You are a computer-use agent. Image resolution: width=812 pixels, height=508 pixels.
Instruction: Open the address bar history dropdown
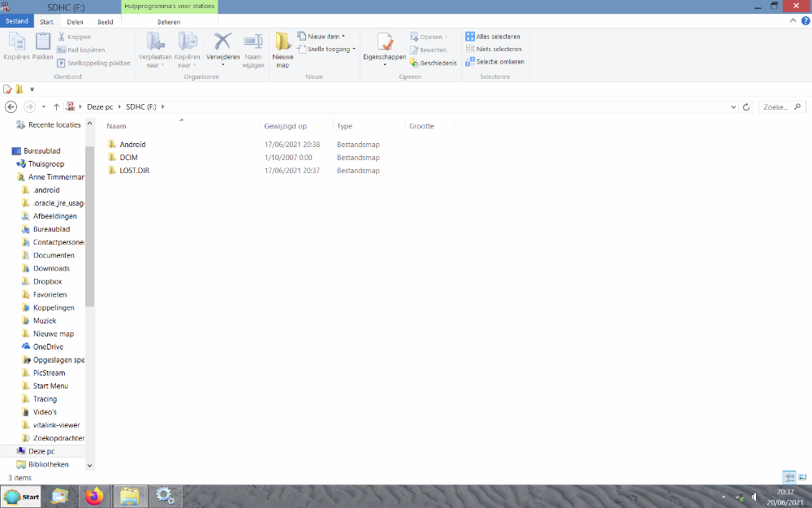click(x=733, y=106)
